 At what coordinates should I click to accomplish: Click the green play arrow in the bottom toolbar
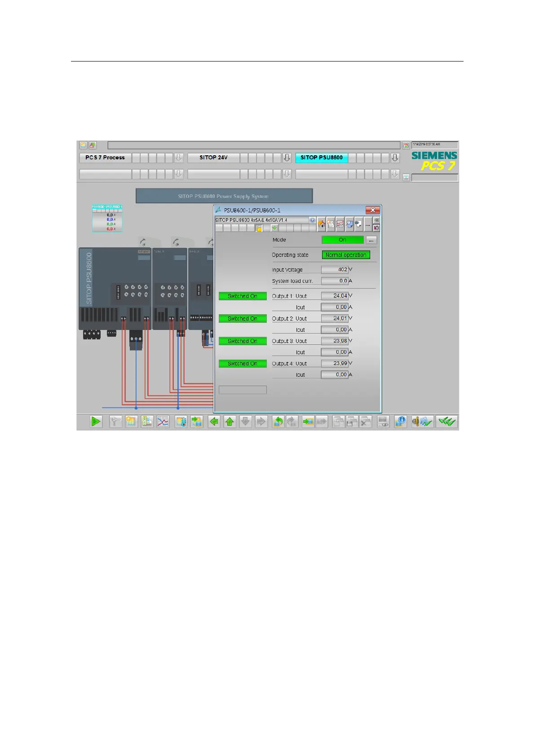coord(96,422)
